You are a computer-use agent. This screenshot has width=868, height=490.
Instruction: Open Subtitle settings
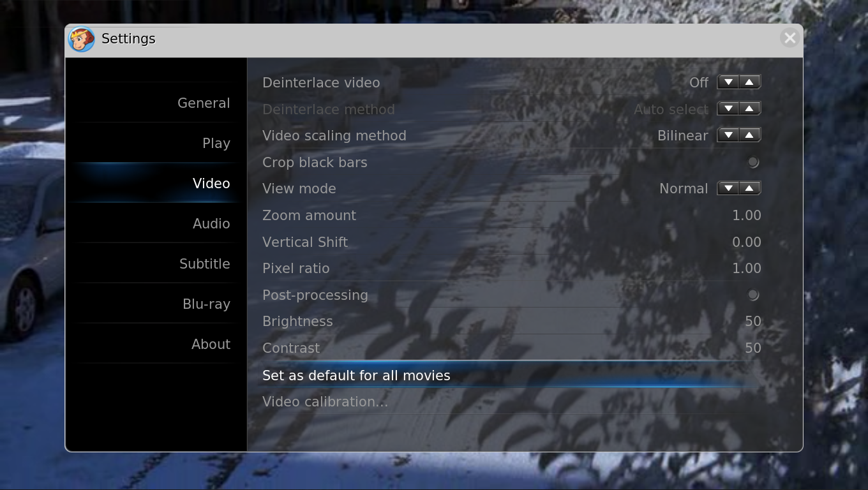coord(204,264)
